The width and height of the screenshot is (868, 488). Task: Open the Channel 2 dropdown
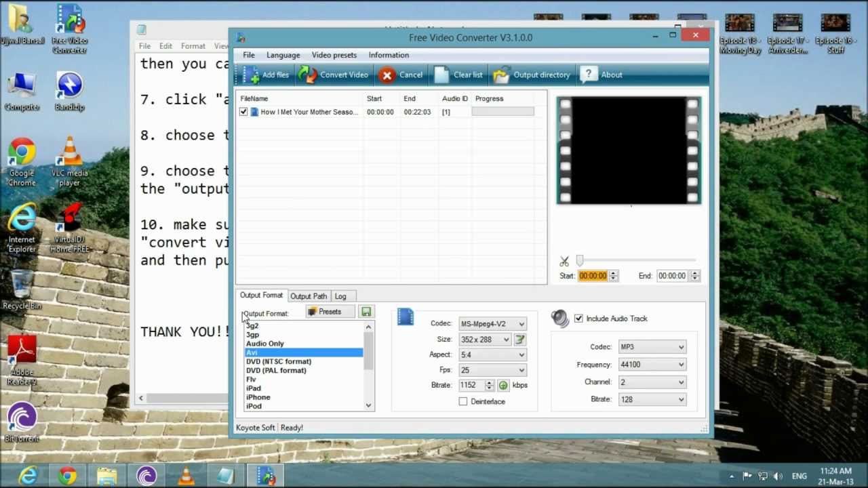[x=652, y=382]
